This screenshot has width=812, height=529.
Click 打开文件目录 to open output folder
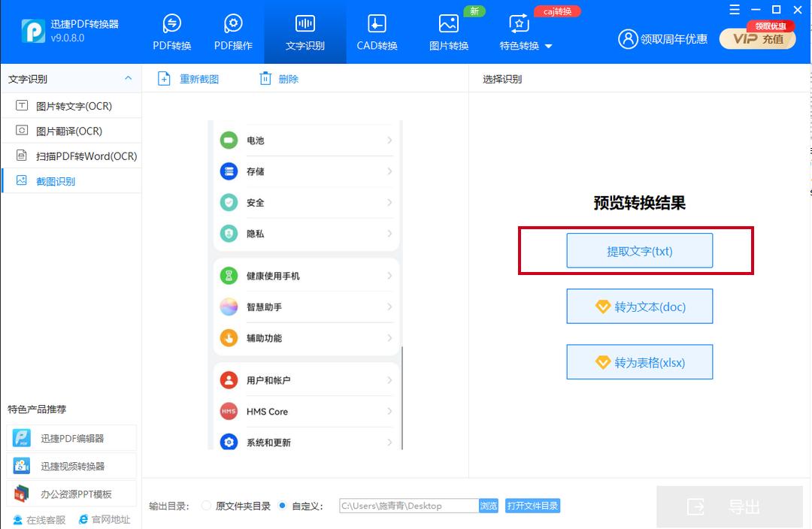coord(532,506)
